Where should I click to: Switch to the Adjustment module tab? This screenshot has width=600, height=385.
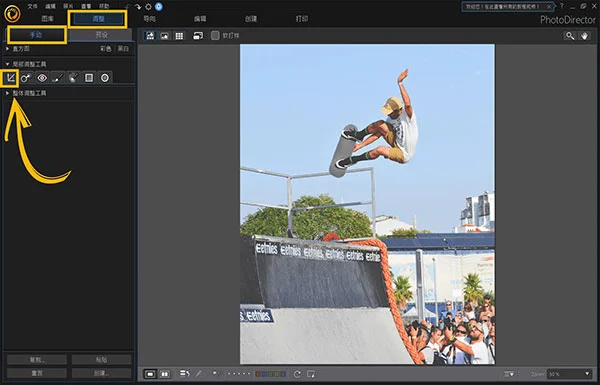click(98, 19)
